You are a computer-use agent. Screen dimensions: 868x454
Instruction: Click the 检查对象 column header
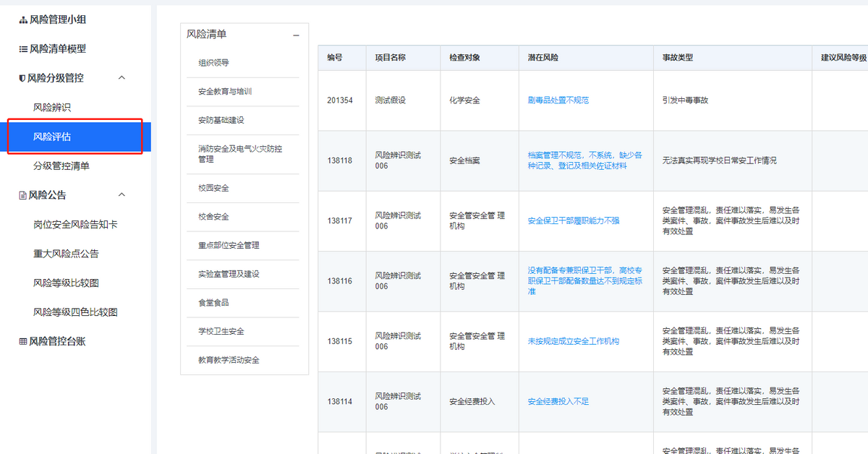[x=464, y=58]
